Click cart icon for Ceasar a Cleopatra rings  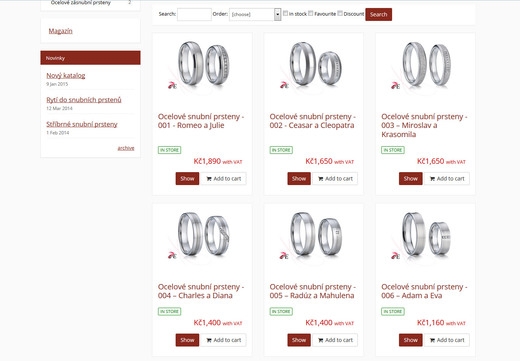click(320, 179)
